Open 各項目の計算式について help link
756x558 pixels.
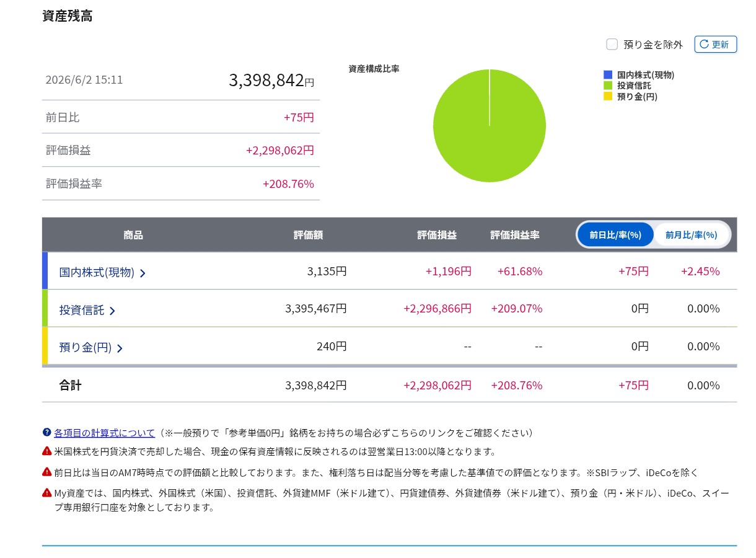(104, 433)
